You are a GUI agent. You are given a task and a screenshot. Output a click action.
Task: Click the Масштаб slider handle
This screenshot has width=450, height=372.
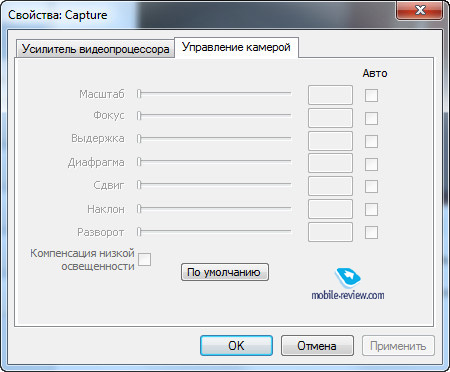[139, 94]
